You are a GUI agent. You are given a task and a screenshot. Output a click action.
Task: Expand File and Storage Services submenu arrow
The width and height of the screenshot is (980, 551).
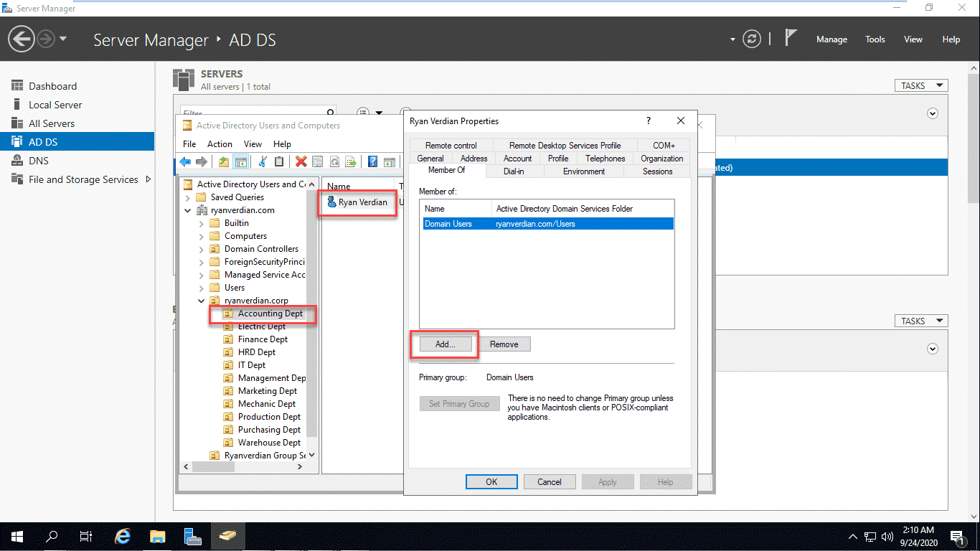tap(148, 179)
